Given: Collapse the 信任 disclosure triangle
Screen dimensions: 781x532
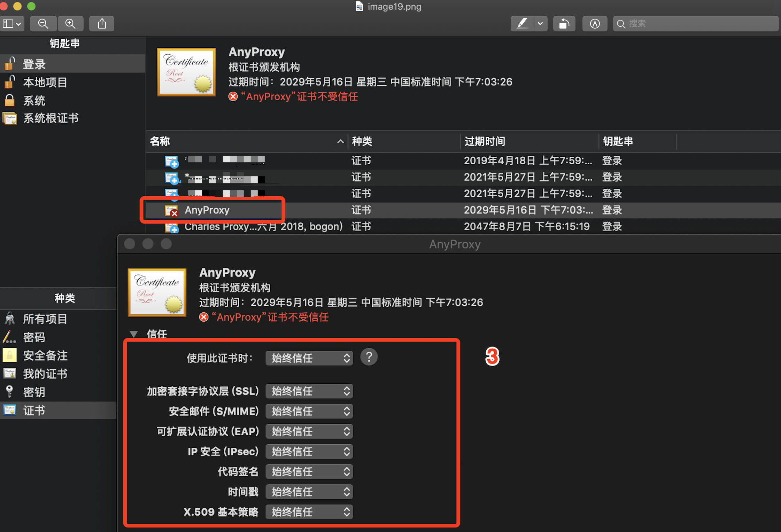Looking at the screenshot, I should tap(133, 334).
